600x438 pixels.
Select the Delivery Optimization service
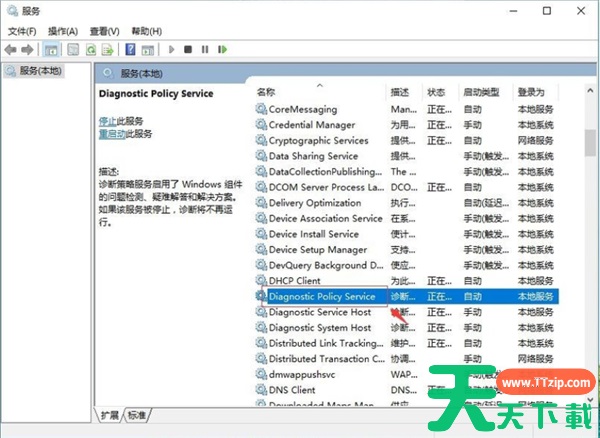[407, 203]
